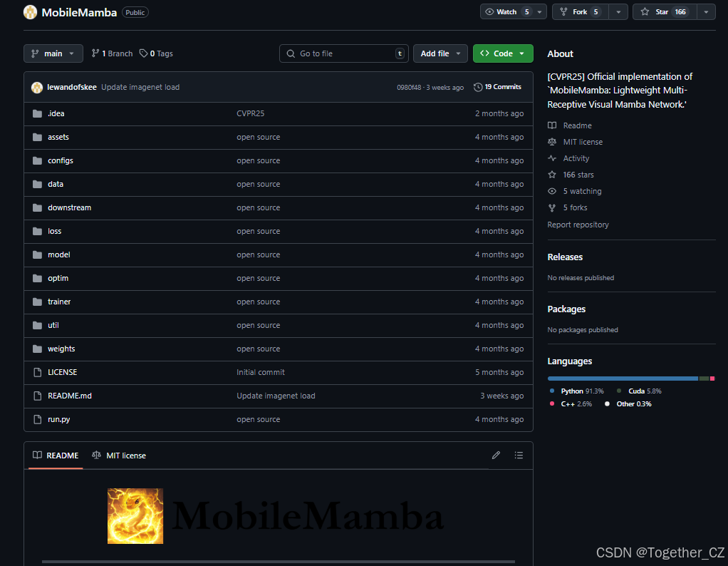Expand the Star lists dropdown arrow
The height and width of the screenshot is (566, 728).
coord(706,12)
